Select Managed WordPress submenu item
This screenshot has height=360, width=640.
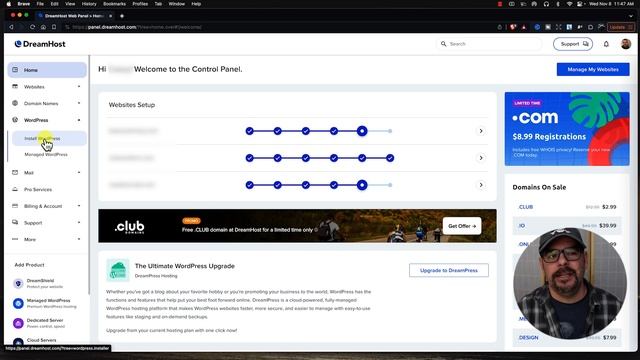point(46,154)
